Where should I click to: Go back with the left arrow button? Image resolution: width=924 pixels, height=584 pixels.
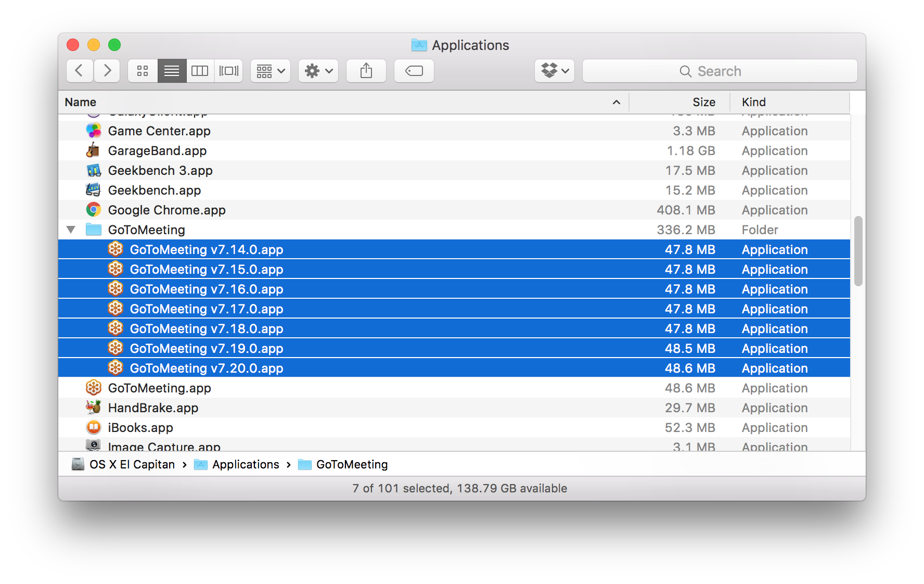(x=80, y=71)
